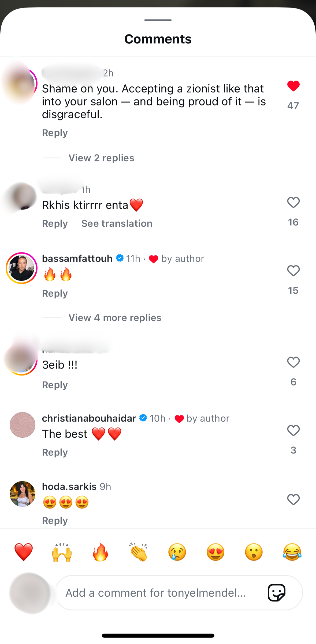
Task: View 4 more replies under bassamfattouh's comment
Action: [x=115, y=317]
